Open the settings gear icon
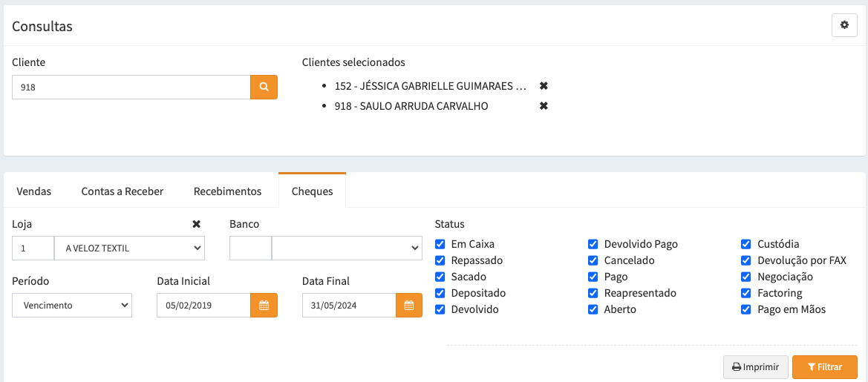Screen dimensions: 868x382 pos(844,25)
